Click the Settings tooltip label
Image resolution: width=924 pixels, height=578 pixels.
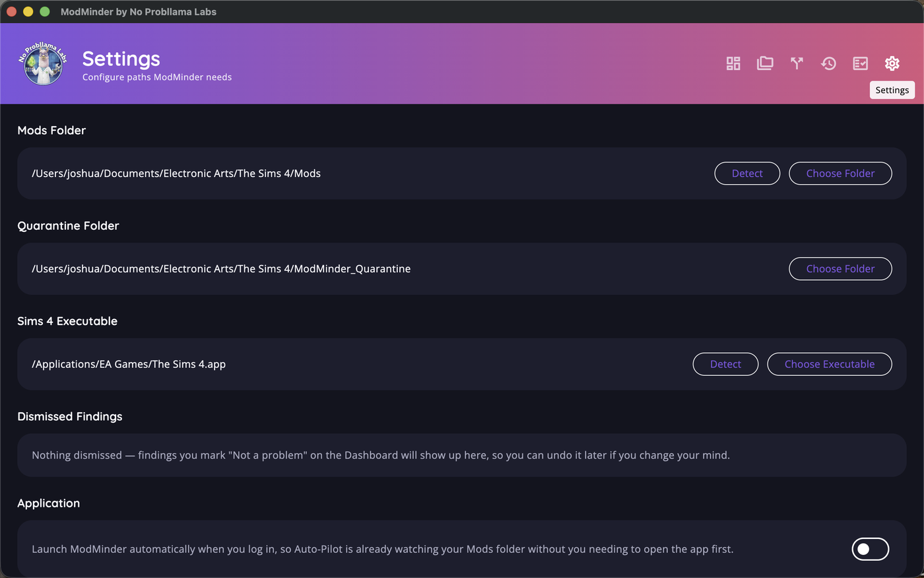point(892,90)
